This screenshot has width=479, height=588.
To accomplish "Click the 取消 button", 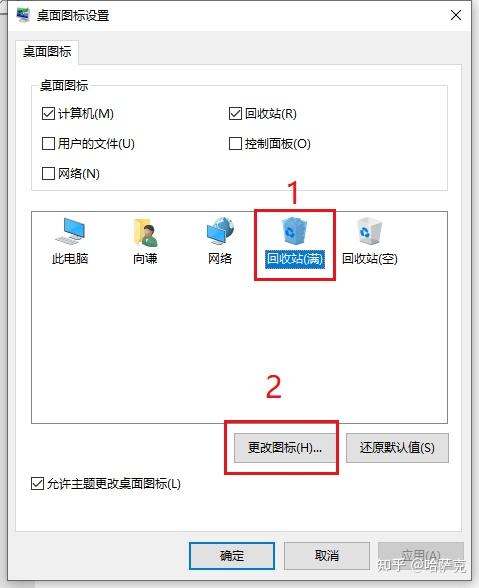I will [x=327, y=556].
